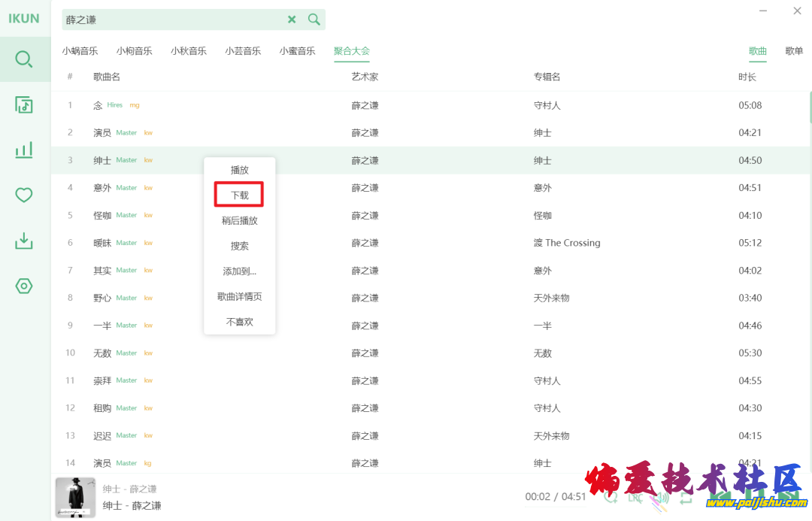
Task: Click the magnifier icon in the search box
Action: 314,20
